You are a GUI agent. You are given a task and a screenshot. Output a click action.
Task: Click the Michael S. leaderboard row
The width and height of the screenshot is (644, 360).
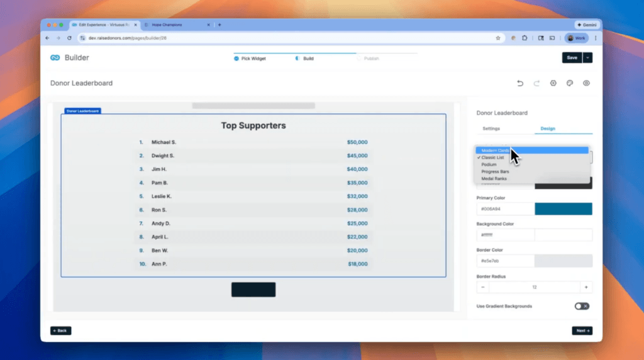click(x=253, y=142)
